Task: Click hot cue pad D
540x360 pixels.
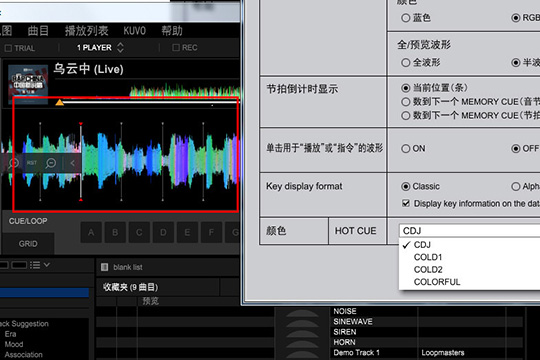Action: [163, 233]
